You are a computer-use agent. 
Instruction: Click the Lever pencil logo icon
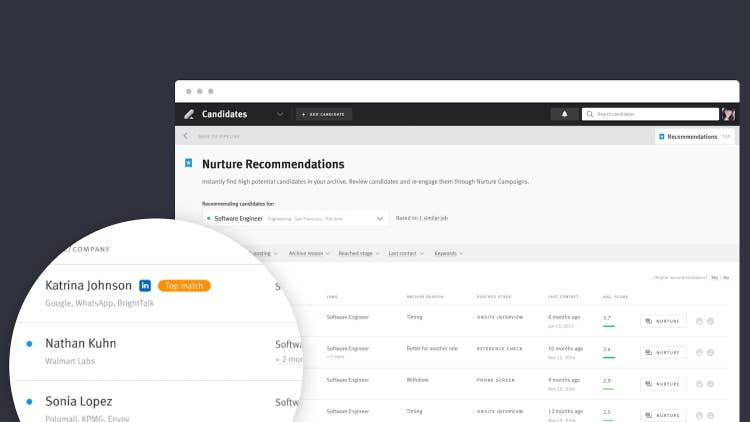[x=189, y=114]
